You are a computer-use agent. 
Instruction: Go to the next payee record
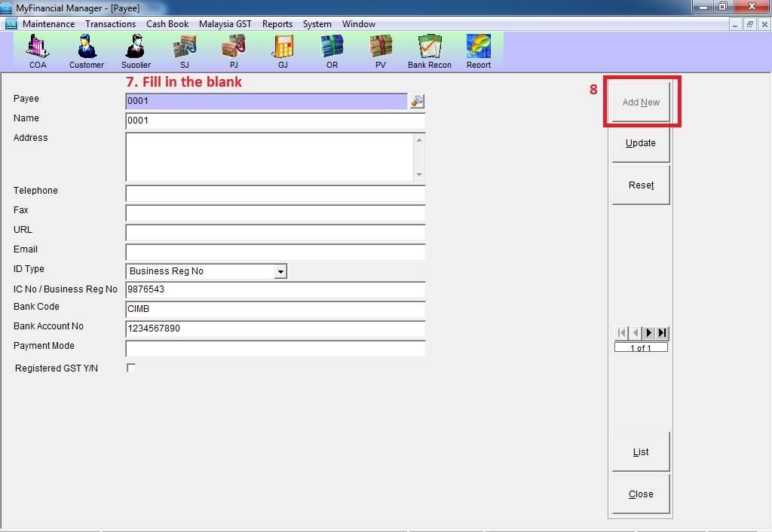point(648,333)
